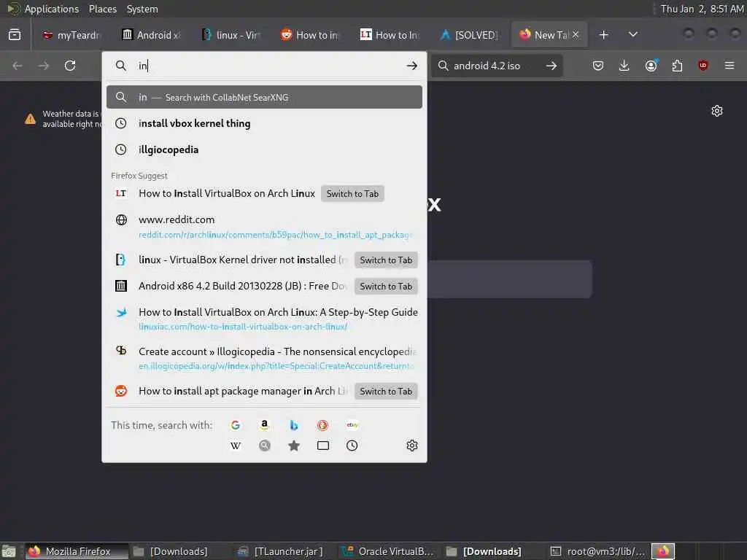Open linuxiac Step-by-Step Guide suggestion

[x=264, y=319]
